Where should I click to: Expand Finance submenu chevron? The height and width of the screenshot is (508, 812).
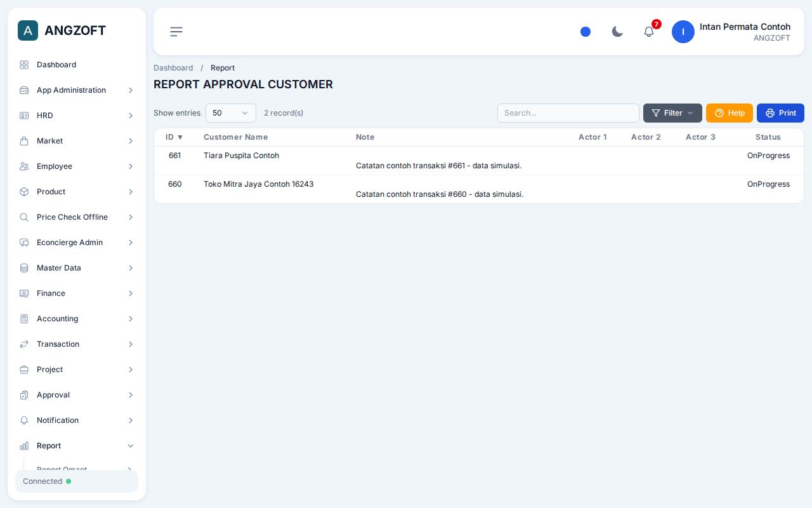click(131, 293)
